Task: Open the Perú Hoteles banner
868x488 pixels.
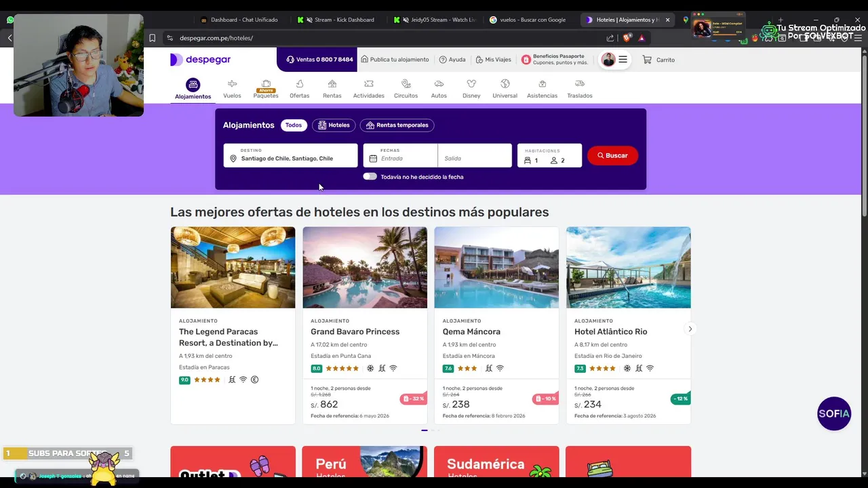Action: point(365,462)
